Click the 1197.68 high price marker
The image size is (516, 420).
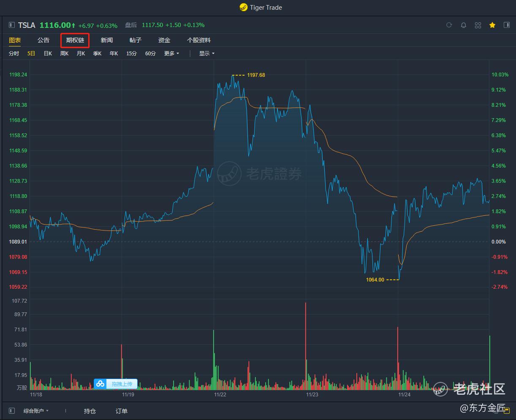[x=256, y=75]
